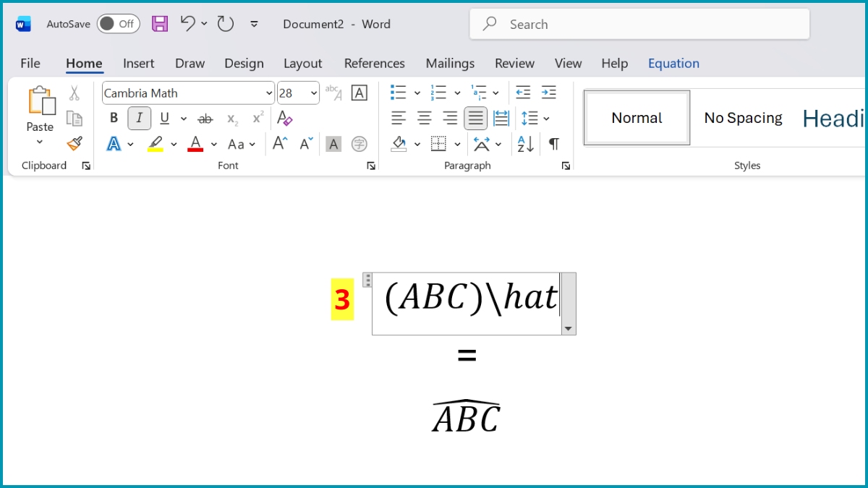
Task: Click the Format Painter icon
Action: coord(75,143)
